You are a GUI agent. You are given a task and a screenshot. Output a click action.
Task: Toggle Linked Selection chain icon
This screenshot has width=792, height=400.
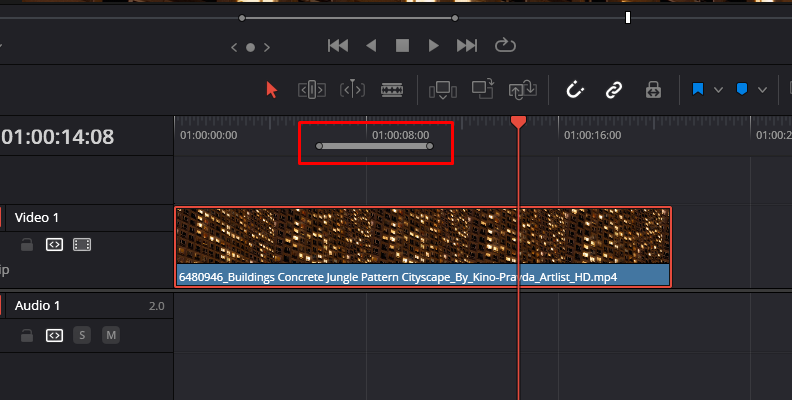[614, 90]
